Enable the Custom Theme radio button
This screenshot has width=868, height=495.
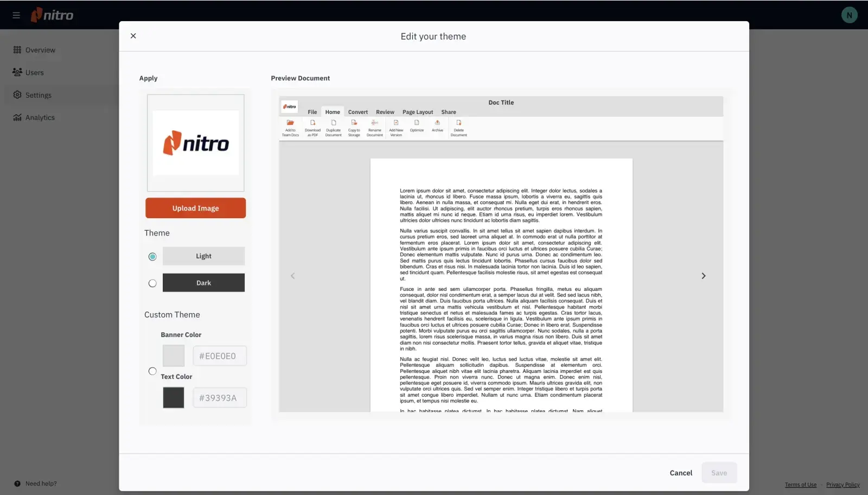152,371
